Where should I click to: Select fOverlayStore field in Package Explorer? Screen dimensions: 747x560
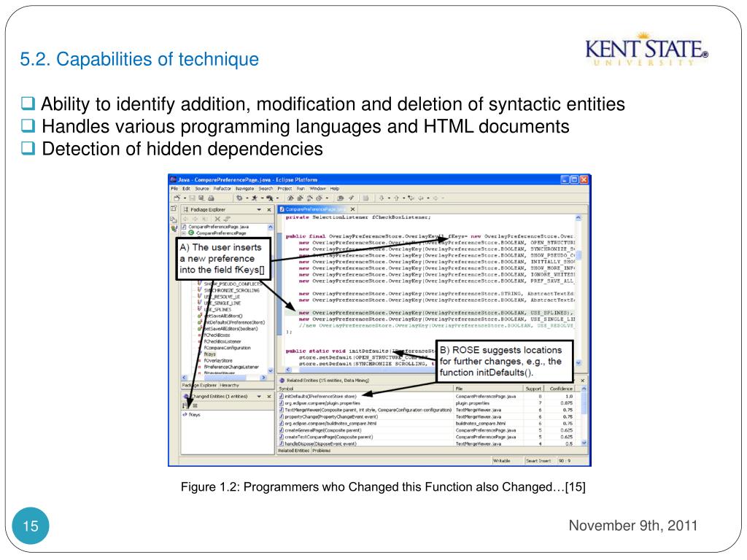pos(218,361)
